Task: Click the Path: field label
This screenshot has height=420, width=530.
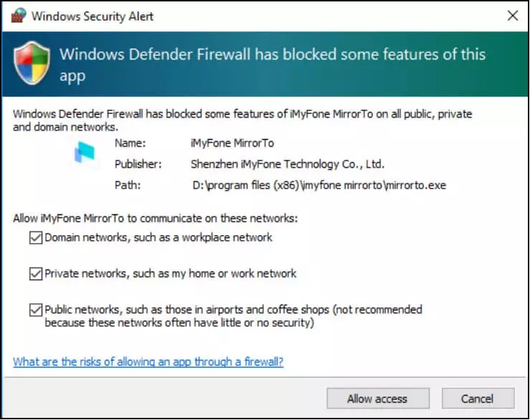Action: click(x=127, y=185)
